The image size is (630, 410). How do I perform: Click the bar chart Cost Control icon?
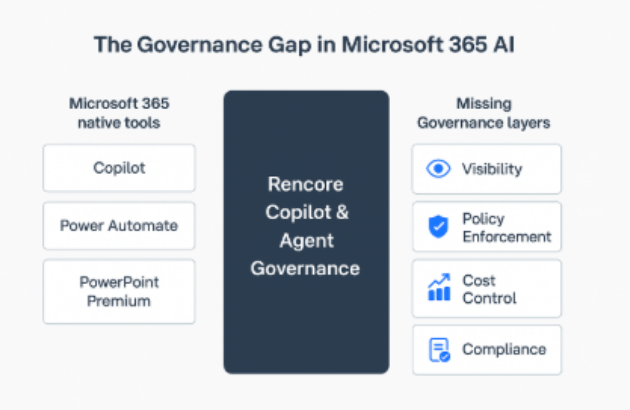pos(439,287)
